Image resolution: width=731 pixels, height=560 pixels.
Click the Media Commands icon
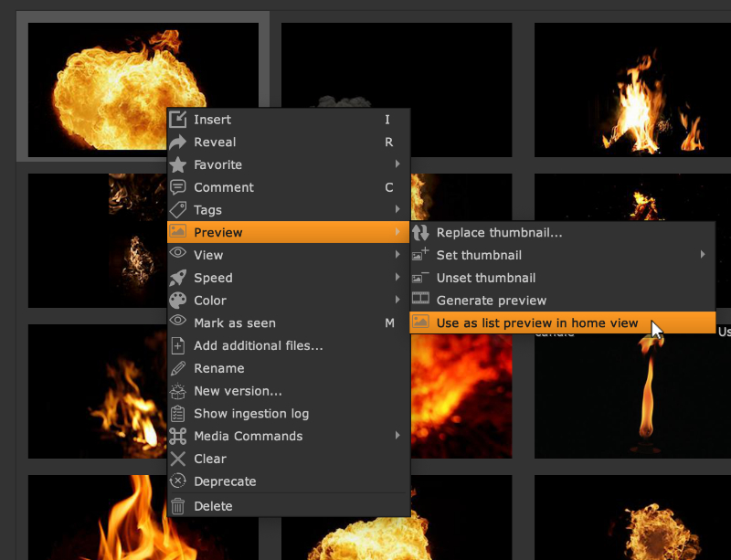click(178, 436)
